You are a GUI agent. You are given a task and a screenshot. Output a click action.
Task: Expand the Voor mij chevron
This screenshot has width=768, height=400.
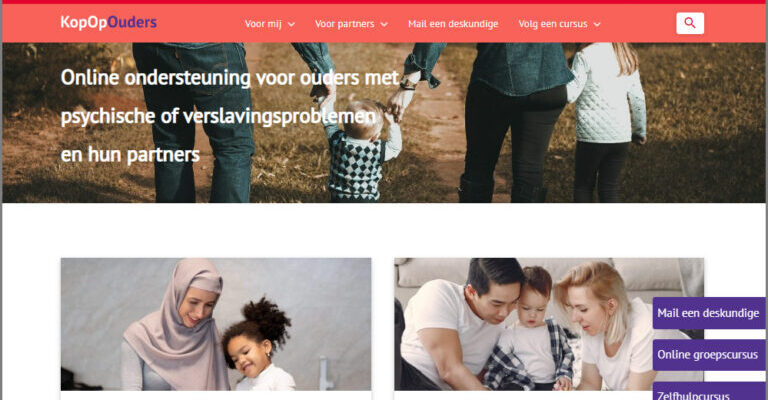click(x=291, y=24)
